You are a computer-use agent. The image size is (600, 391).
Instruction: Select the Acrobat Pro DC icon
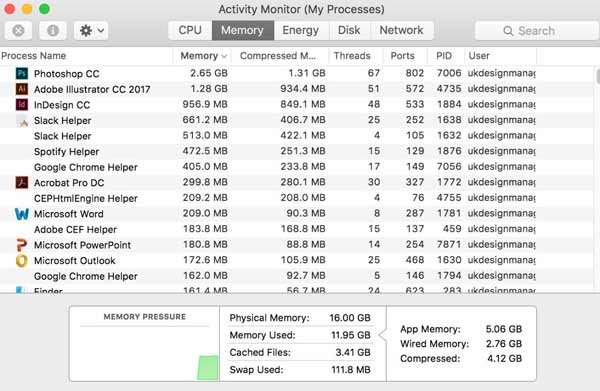(22, 182)
